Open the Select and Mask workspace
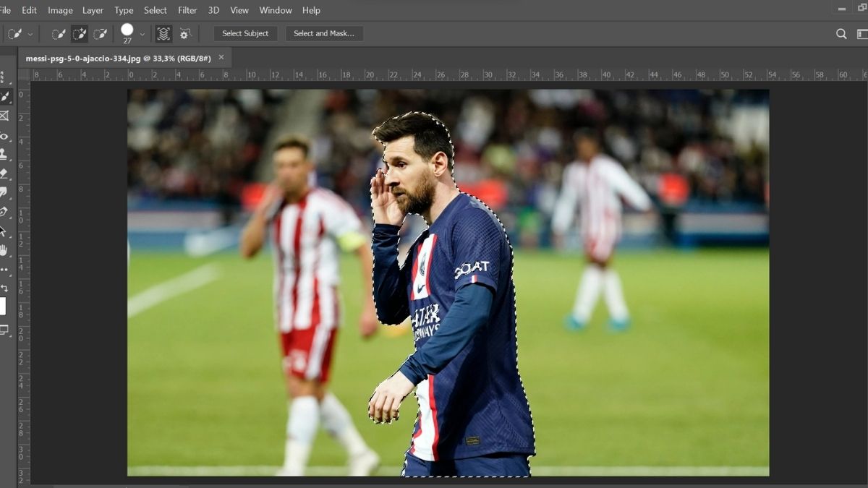Image resolution: width=868 pixels, height=488 pixels. pyautogui.click(x=324, y=33)
